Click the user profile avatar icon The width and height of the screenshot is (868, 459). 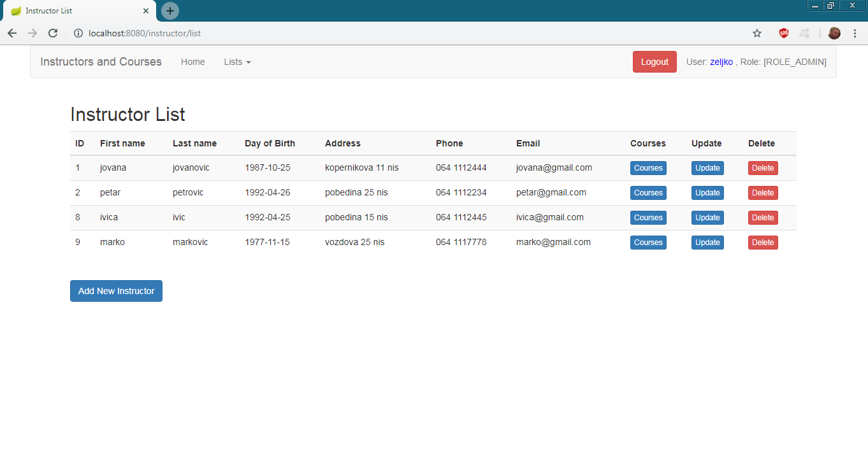point(834,33)
